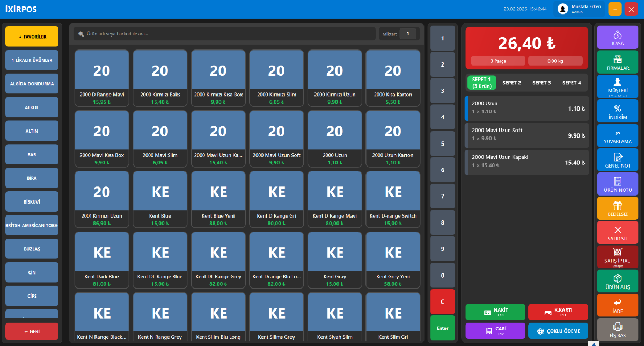Select the ALKOL category
The image size is (644, 346).
tap(32, 107)
